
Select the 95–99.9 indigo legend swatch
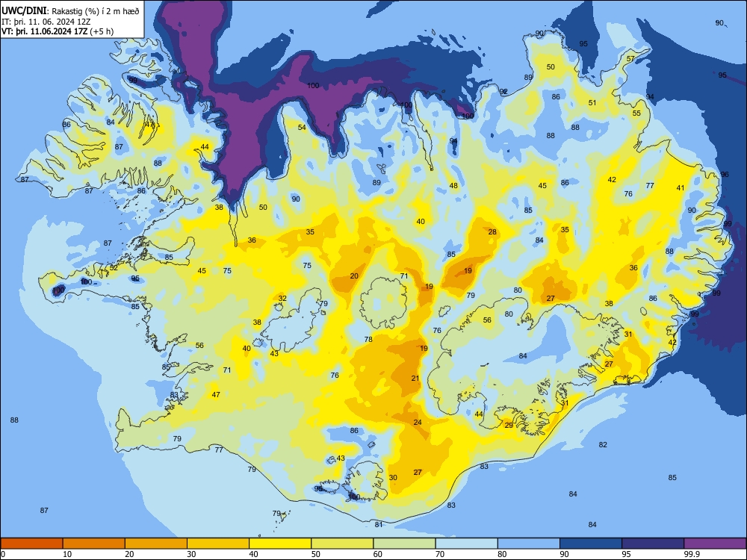pyautogui.click(x=653, y=544)
